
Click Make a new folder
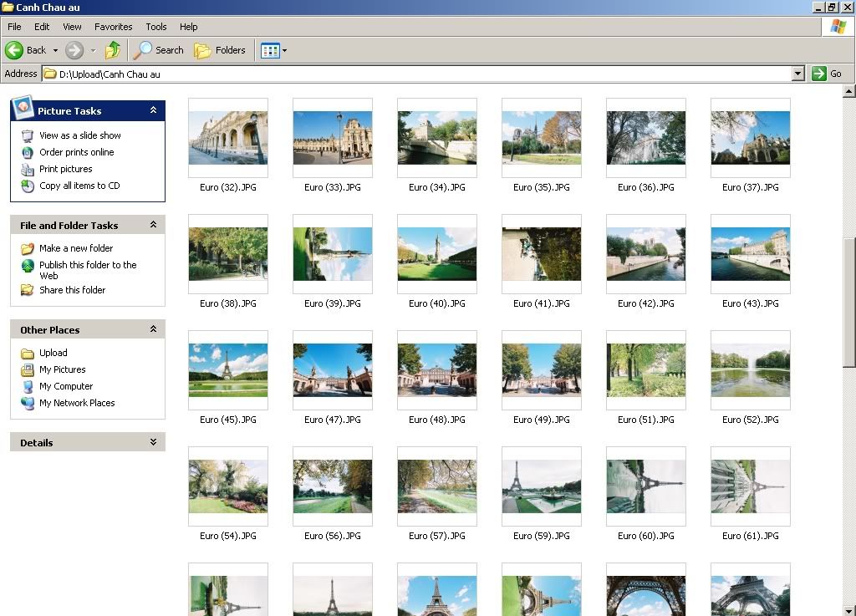point(76,248)
